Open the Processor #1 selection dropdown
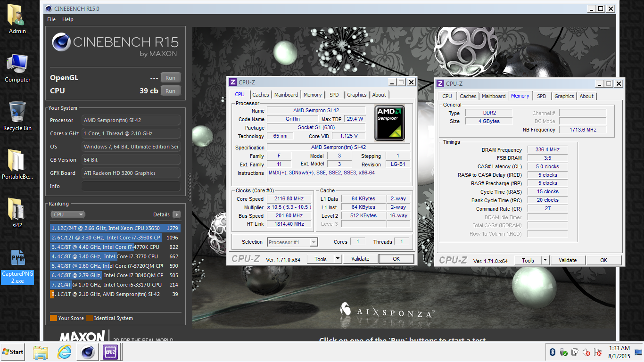The height and width of the screenshot is (362, 644). tap(292, 242)
